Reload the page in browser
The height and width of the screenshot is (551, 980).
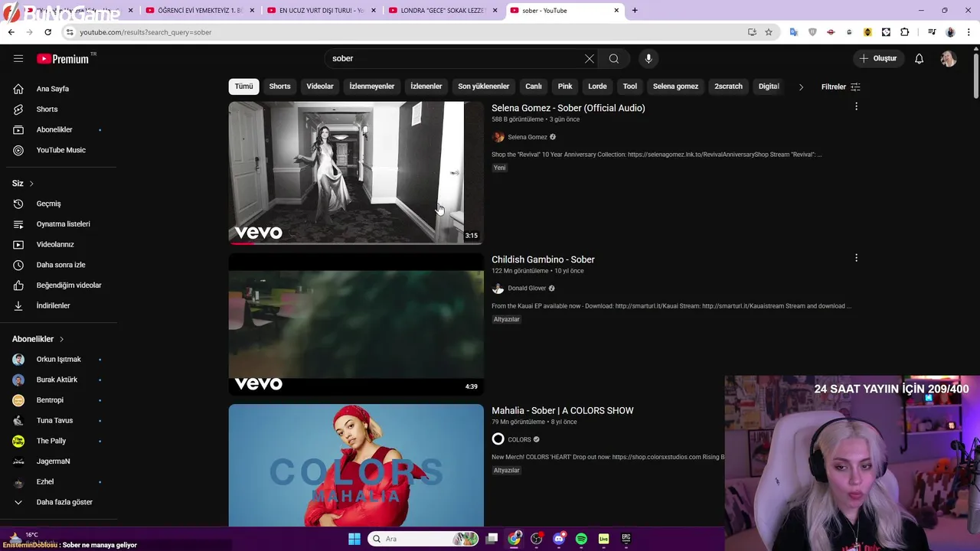[x=47, y=32]
